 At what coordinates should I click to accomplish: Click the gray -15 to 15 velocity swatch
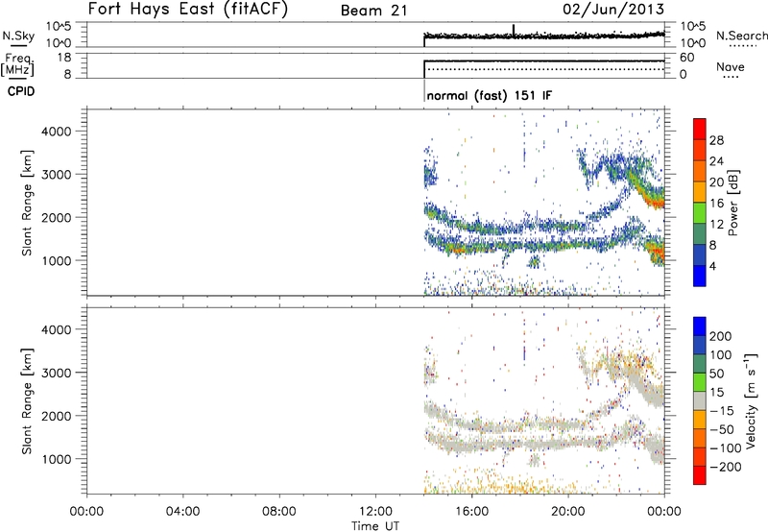(700, 400)
